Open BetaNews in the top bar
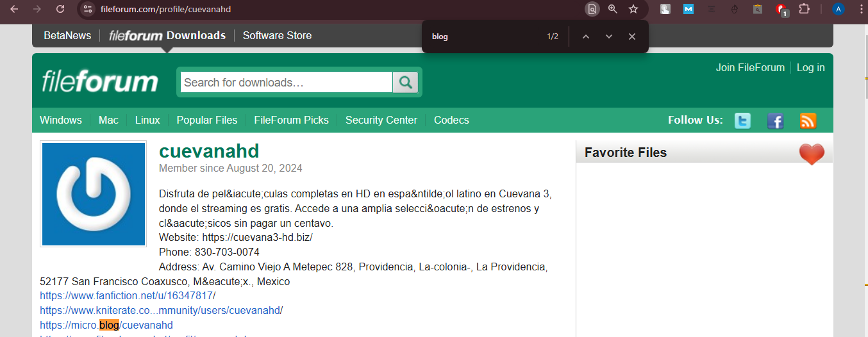This screenshot has height=337, width=868. pos(67,36)
